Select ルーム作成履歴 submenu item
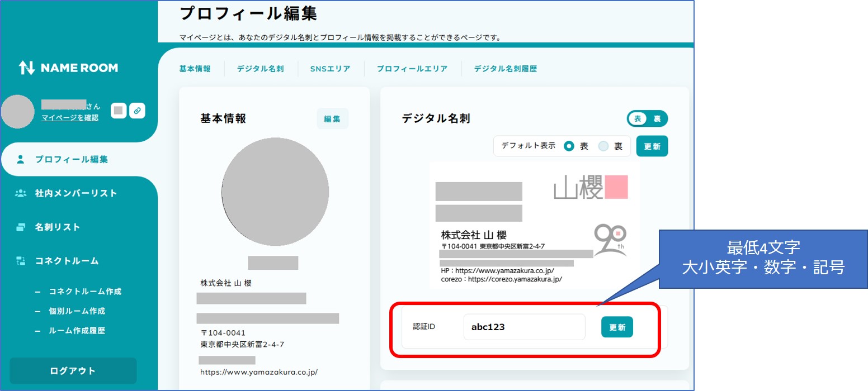 (77, 331)
